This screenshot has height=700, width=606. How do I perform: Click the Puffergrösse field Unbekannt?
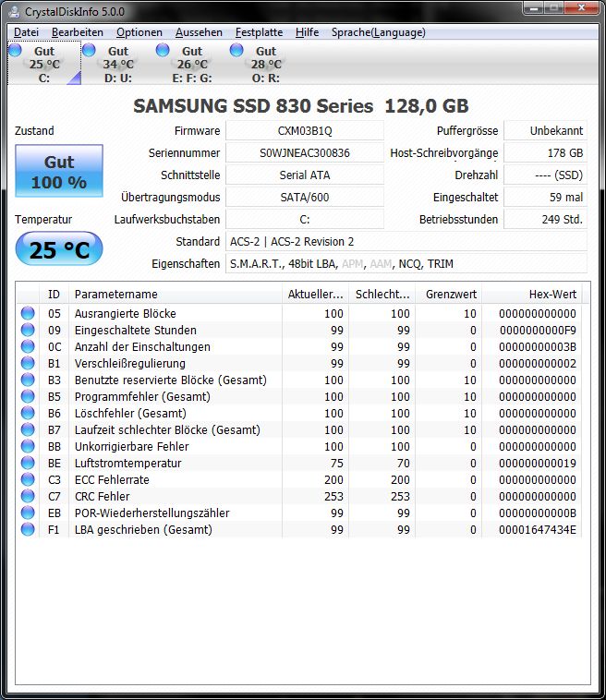click(x=545, y=131)
